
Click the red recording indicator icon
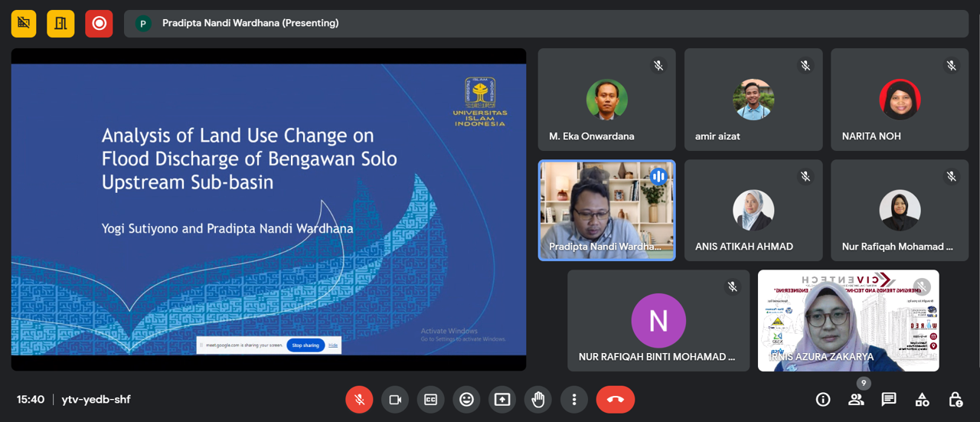click(99, 24)
